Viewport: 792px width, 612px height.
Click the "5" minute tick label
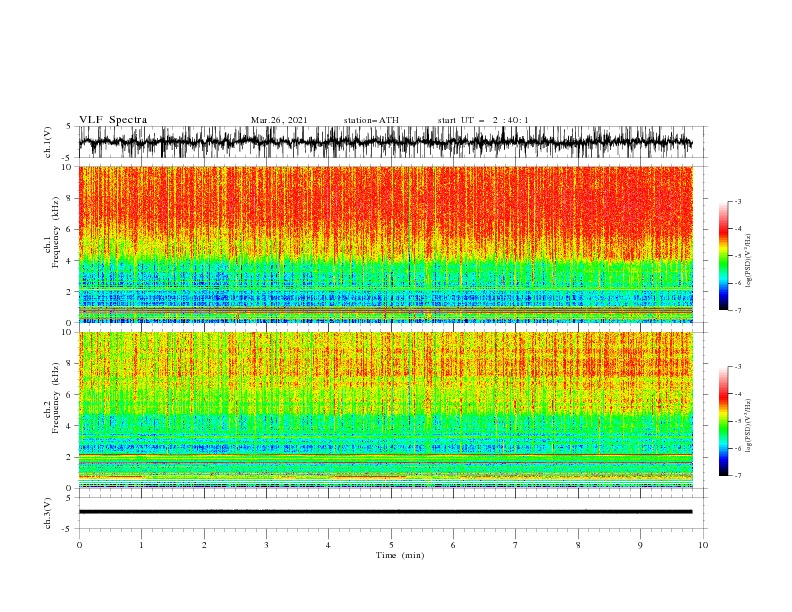point(391,545)
